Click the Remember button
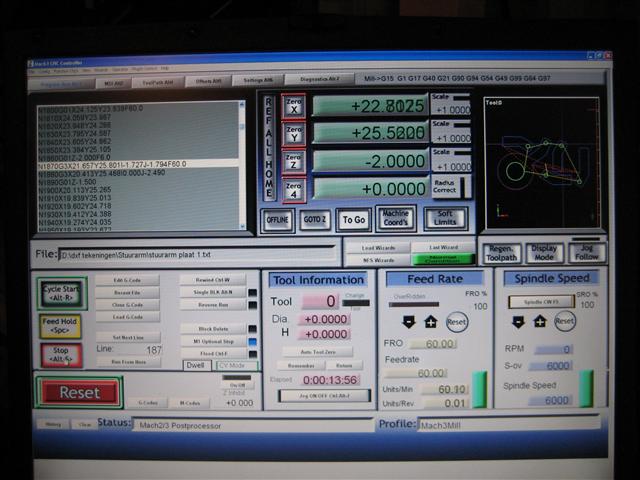Screen dimensions: 640x480 click(x=301, y=366)
